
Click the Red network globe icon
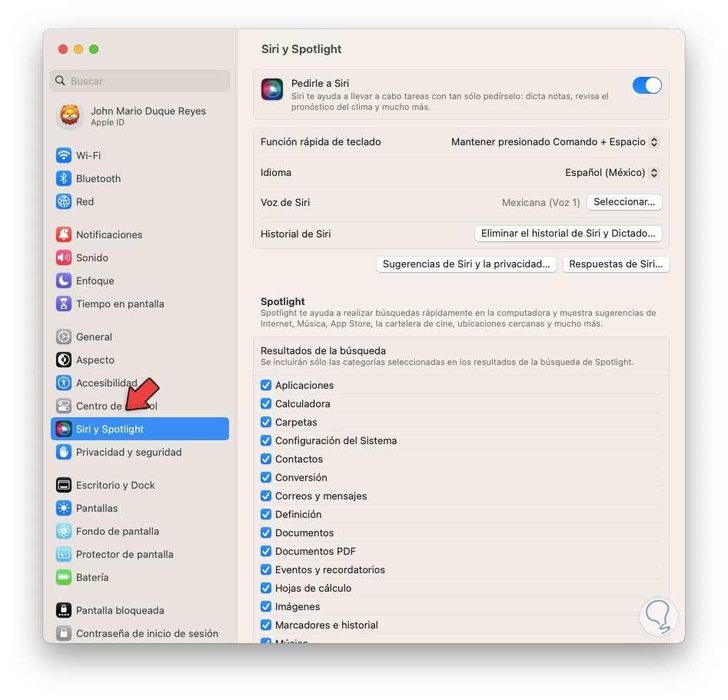[x=64, y=201]
